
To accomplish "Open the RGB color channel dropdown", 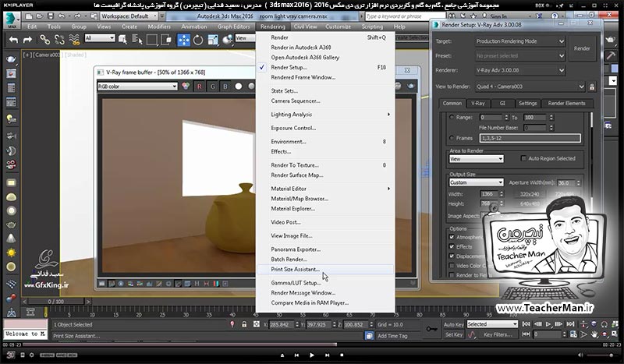I will click(x=137, y=87).
